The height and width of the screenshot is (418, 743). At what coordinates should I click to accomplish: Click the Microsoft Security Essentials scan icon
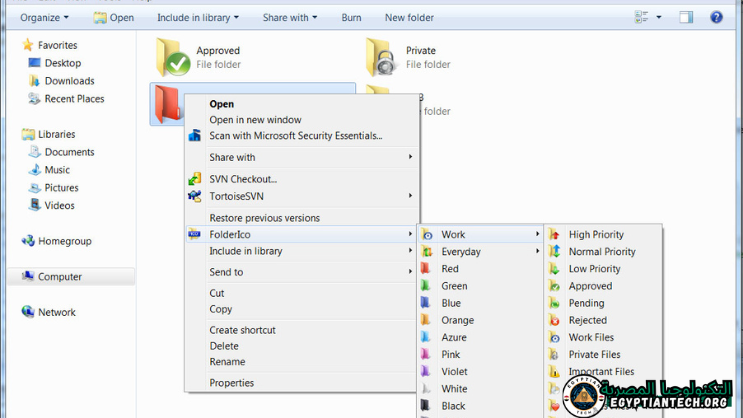(x=195, y=136)
